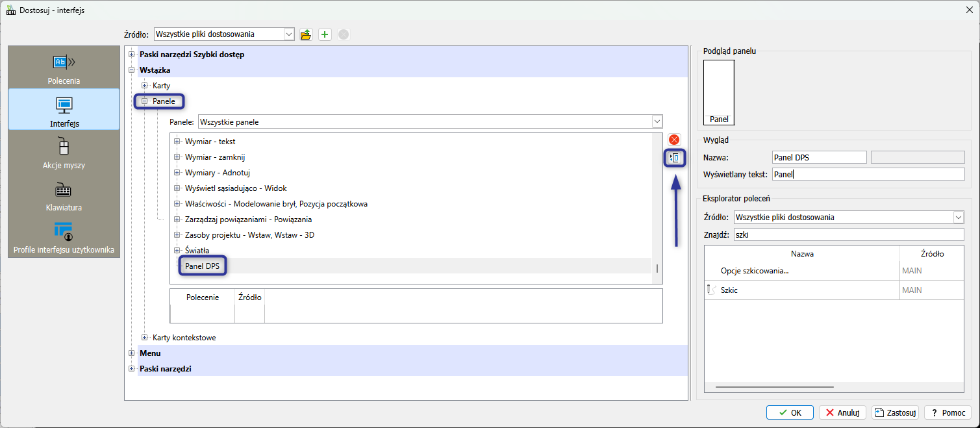
Task: Open the Panele filter dropdown
Action: 657,122
